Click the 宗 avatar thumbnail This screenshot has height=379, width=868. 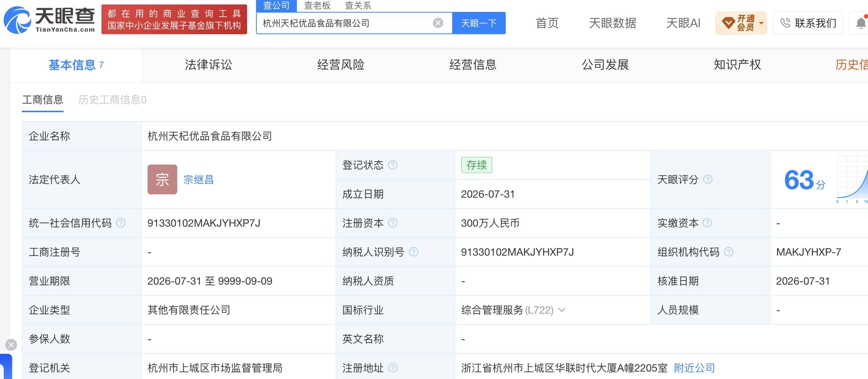pos(162,179)
